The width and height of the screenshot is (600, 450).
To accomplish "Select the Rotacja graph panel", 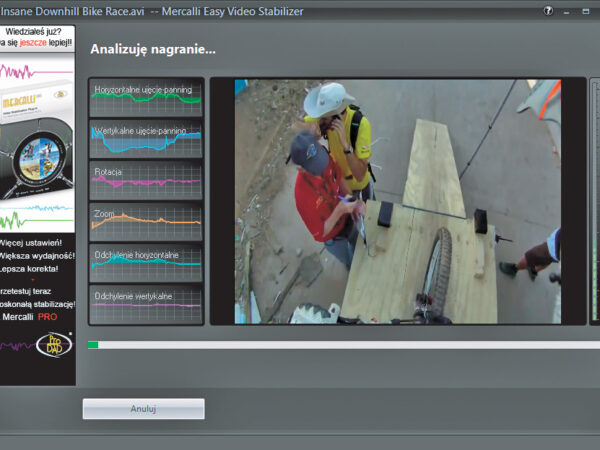I will [x=146, y=180].
